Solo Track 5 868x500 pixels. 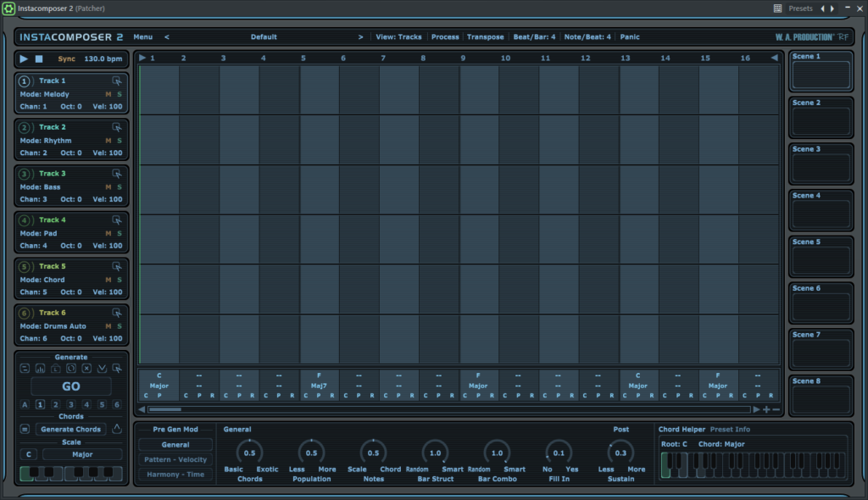tap(119, 281)
